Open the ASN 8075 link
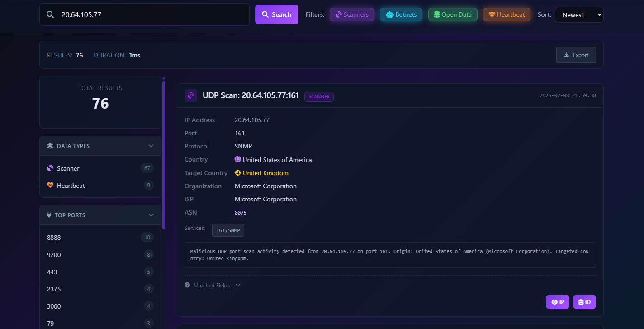The image size is (644, 329). (240, 212)
